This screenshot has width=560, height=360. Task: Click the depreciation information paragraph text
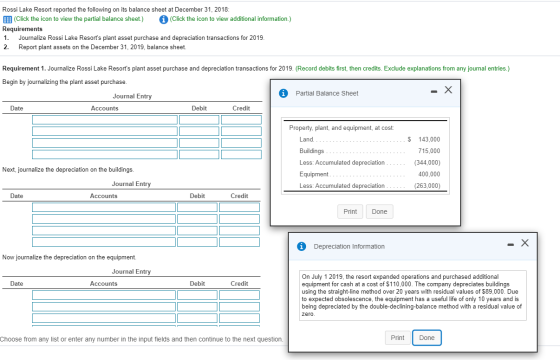(x=412, y=295)
